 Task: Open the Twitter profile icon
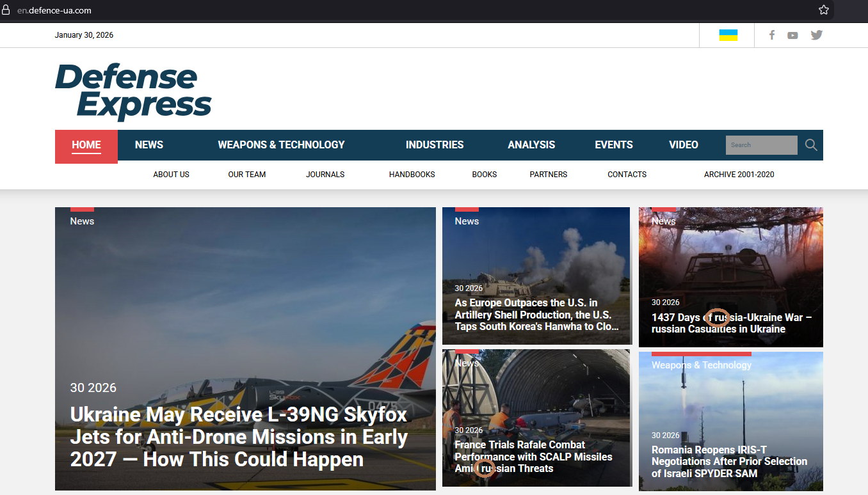tap(816, 35)
